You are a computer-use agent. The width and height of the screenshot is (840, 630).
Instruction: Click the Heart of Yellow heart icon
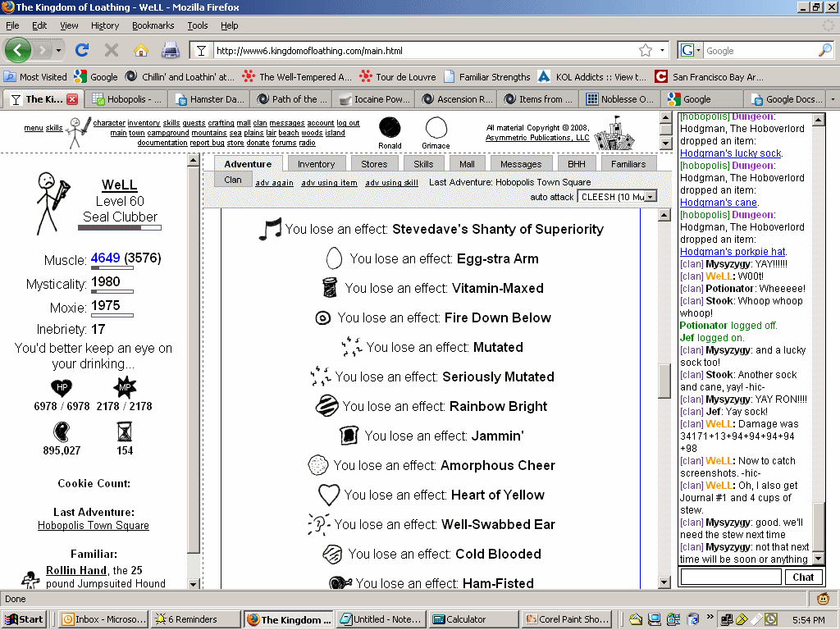[x=329, y=495]
